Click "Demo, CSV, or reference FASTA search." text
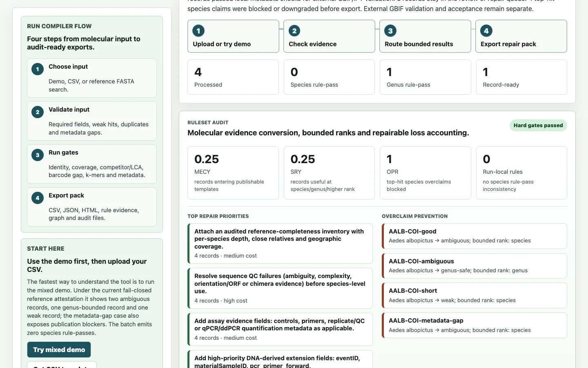This screenshot has height=368, width=588. tap(91, 85)
